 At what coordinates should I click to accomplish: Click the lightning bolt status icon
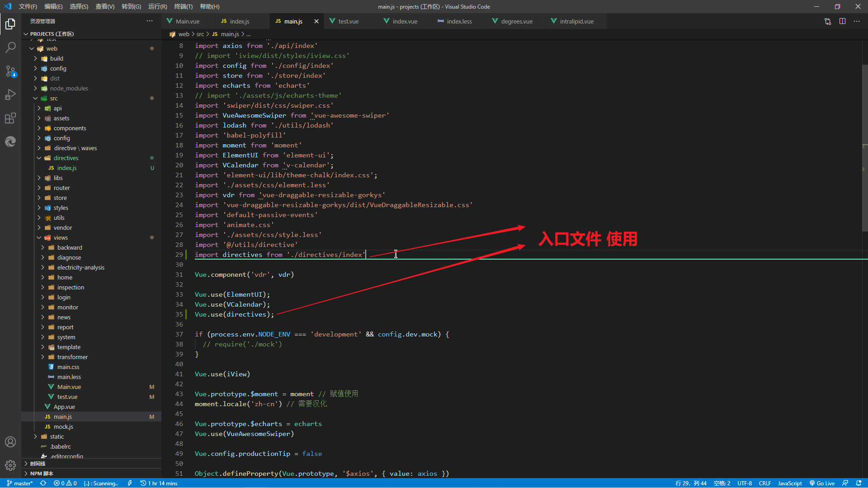pyautogui.click(x=130, y=483)
